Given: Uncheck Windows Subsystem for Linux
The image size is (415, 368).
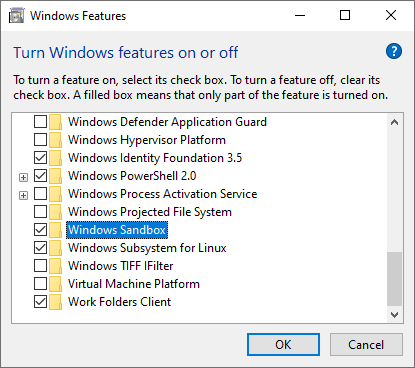Looking at the screenshot, I should tap(40, 248).
